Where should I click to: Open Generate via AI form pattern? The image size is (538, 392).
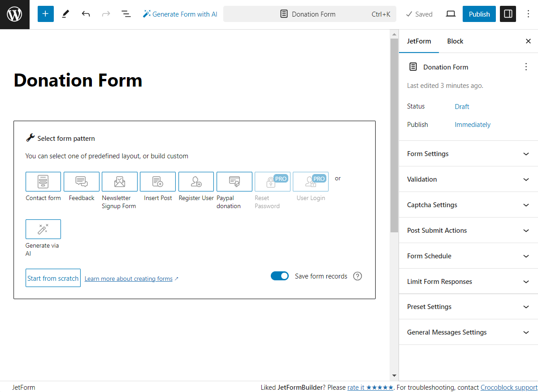(x=43, y=229)
